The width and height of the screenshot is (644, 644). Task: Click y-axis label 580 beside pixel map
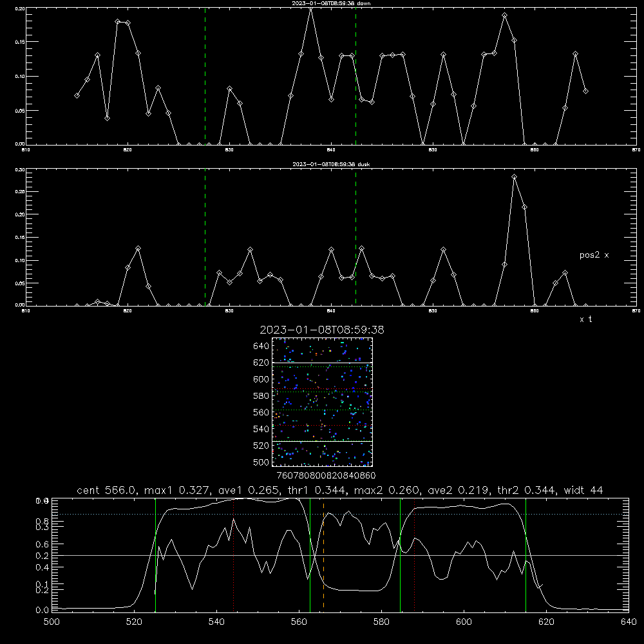click(261, 396)
